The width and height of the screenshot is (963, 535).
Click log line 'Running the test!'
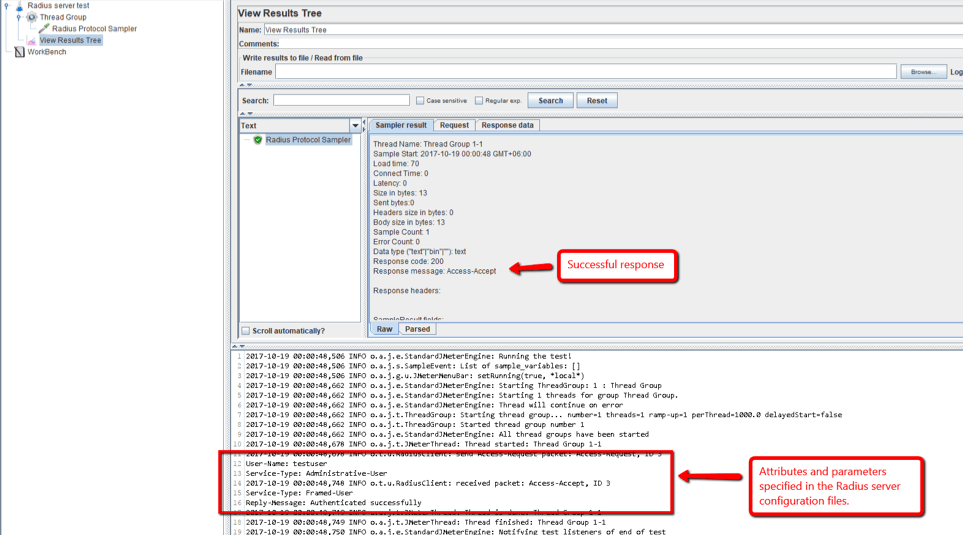pyautogui.click(x=408, y=356)
